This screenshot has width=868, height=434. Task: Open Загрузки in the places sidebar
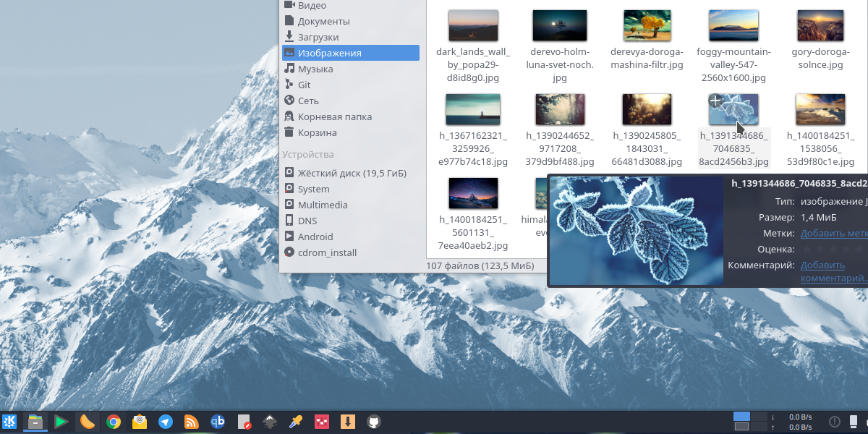318,37
